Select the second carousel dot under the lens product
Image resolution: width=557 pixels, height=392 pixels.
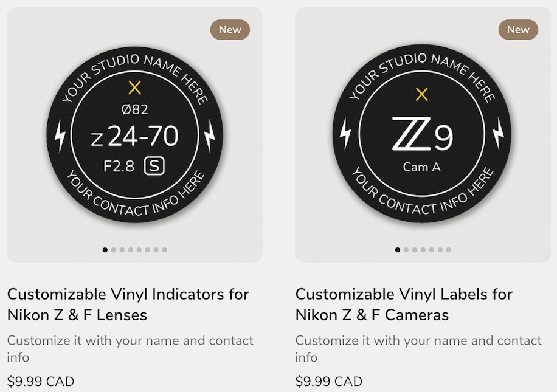pyautogui.click(x=112, y=249)
